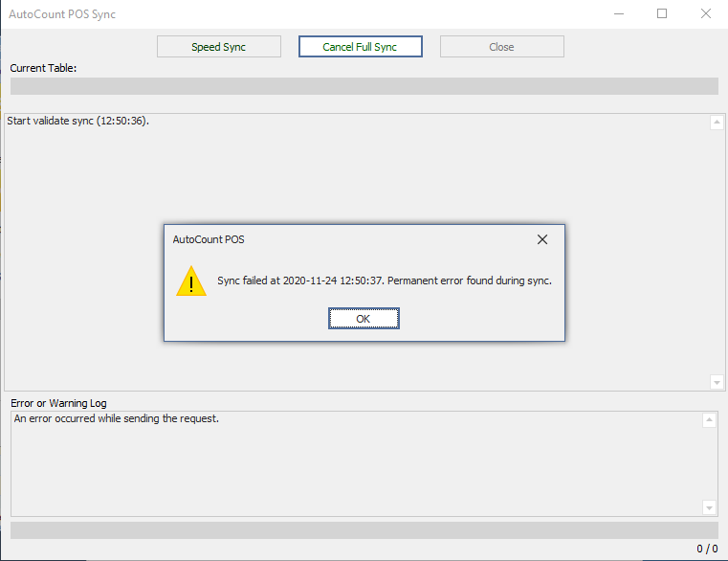The image size is (728, 561).
Task: Click down arrow in Error or Warning Log
Action: pyautogui.click(x=709, y=507)
